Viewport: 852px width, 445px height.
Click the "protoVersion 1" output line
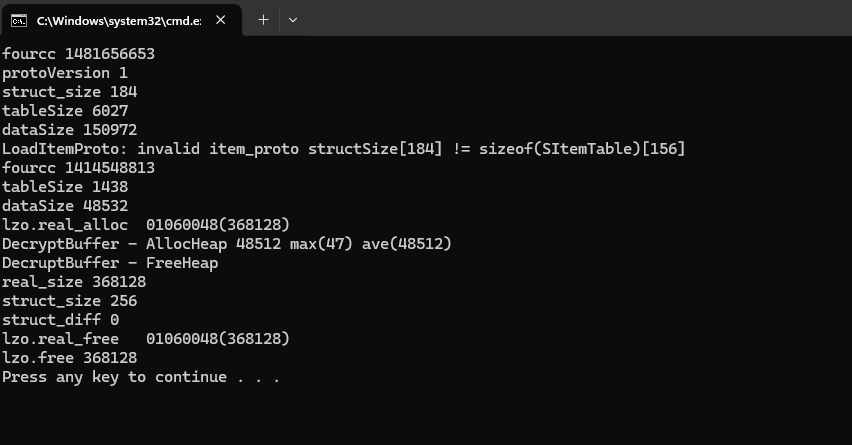(x=65, y=73)
